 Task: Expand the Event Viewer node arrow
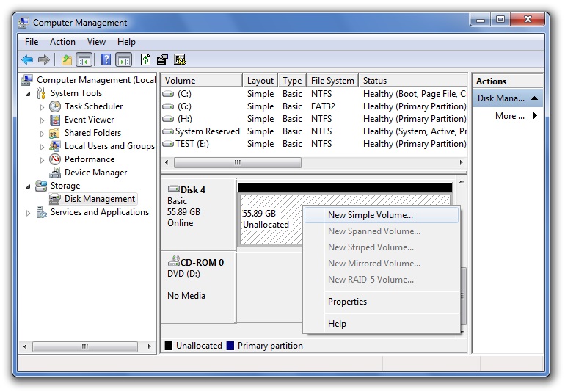43,120
